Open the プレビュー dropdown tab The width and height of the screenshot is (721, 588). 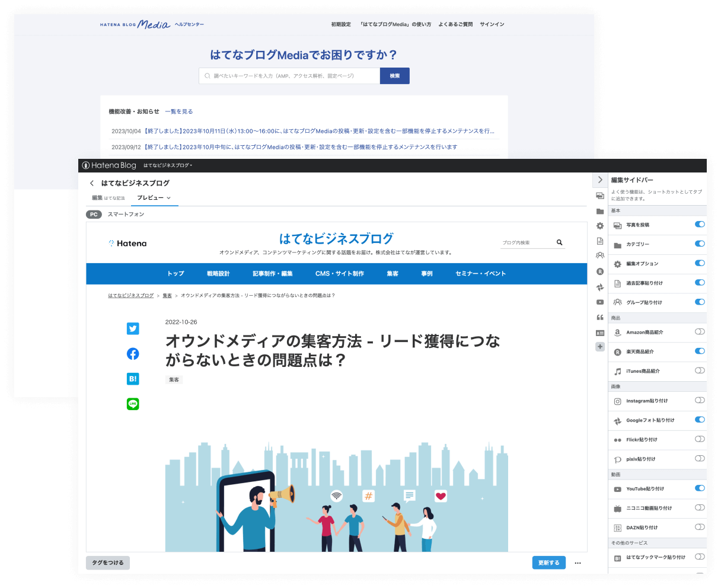[x=154, y=198]
